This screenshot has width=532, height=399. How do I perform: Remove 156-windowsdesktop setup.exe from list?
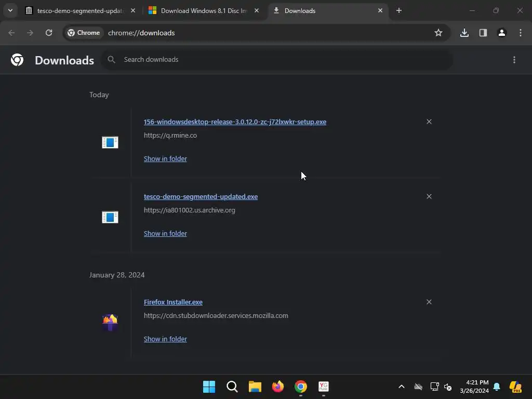click(x=429, y=122)
